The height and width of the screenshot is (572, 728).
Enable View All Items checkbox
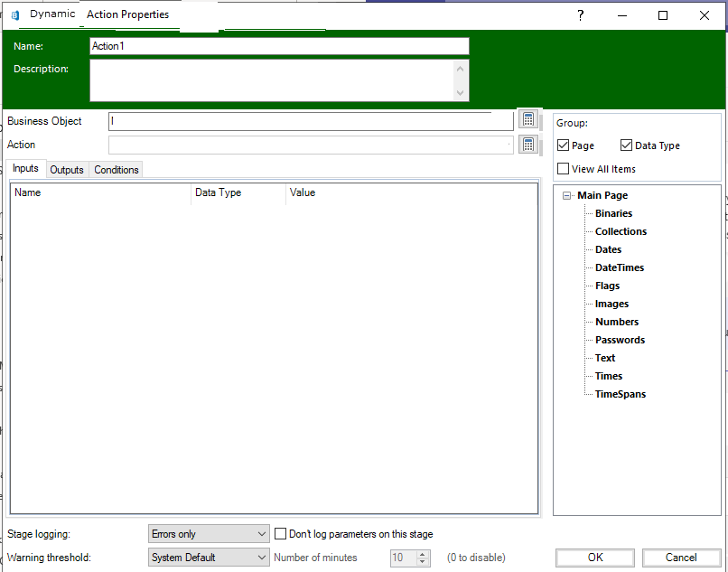[564, 169]
